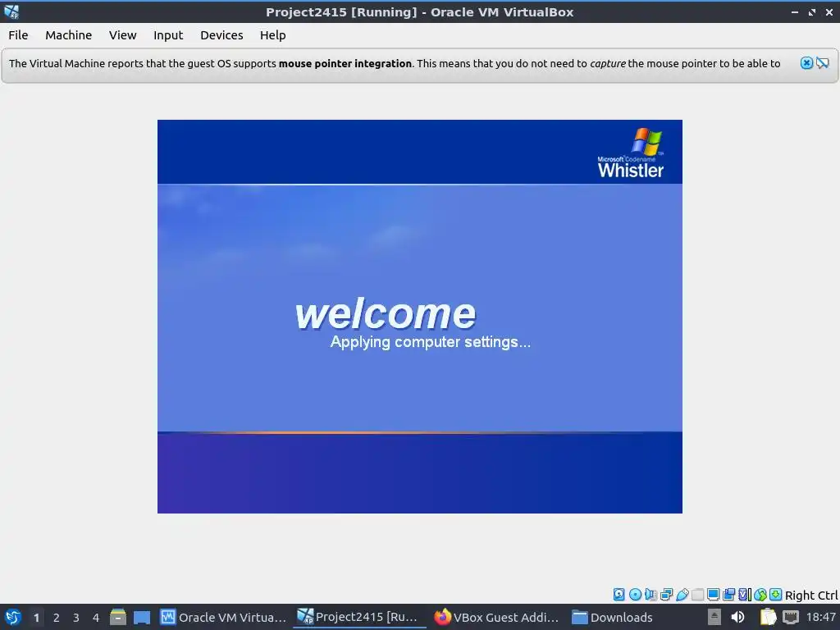
Task: Select the Project2415 Running taskbar entry
Action: coord(359,617)
